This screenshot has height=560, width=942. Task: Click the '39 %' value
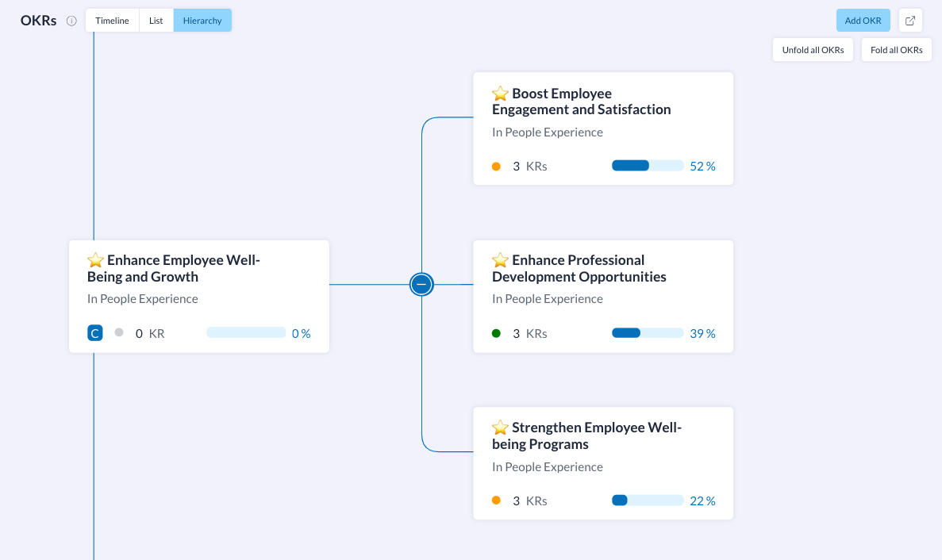click(x=703, y=334)
